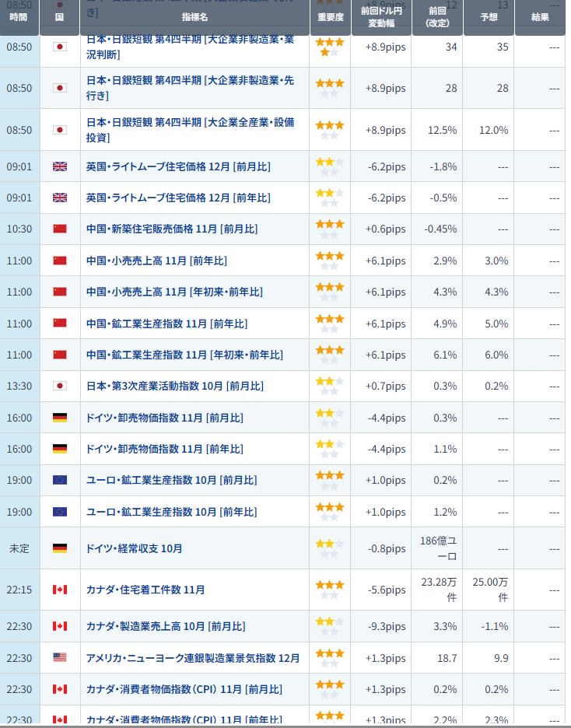Open ドイツ・卸売物価指数 11月 [前月比] link

[x=164, y=418]
